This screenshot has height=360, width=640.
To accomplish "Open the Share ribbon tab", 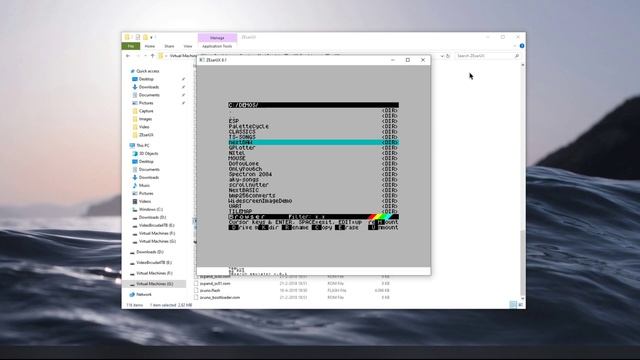I will pyautogui.click(x=169, y=46).
